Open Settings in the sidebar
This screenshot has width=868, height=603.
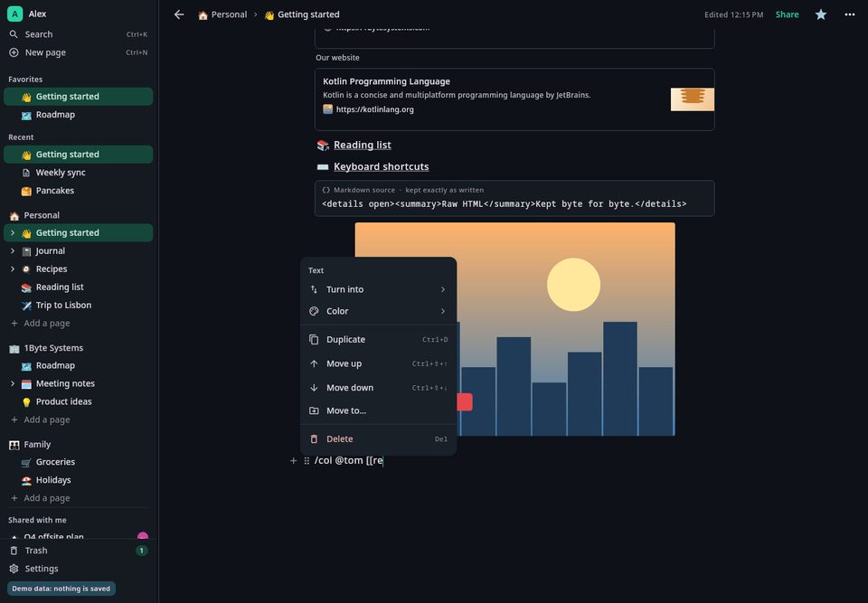[79, 569]
